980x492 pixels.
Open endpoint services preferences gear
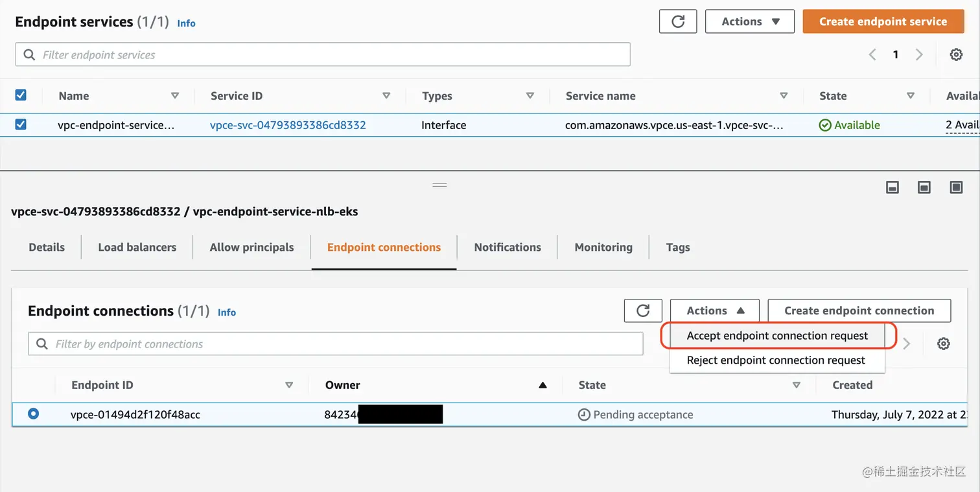tap(956, 55)
